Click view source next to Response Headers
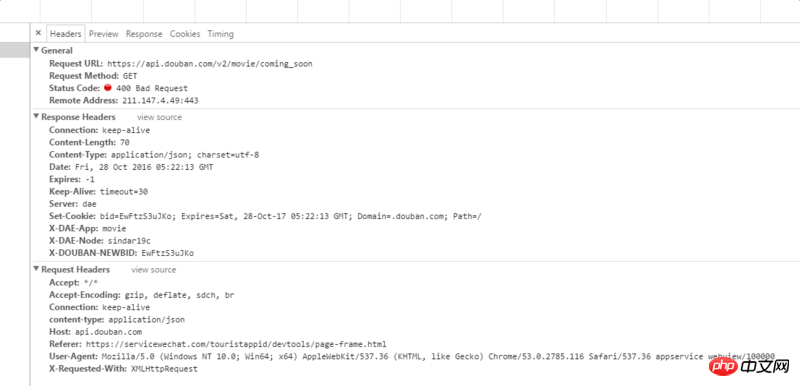 [x=159, y=117]
